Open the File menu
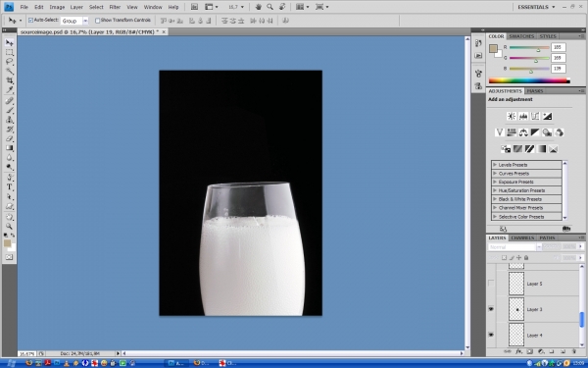The image size is (588, 368). 24,7
